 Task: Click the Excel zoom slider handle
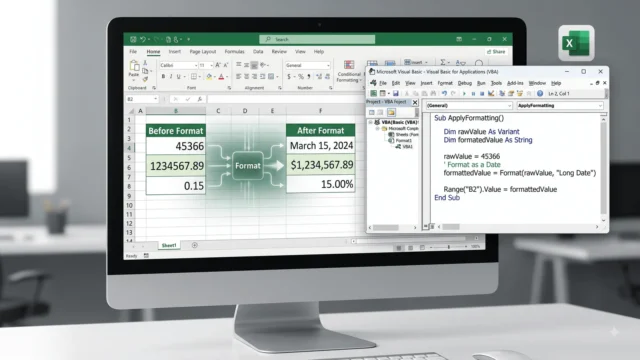point(449,247)
